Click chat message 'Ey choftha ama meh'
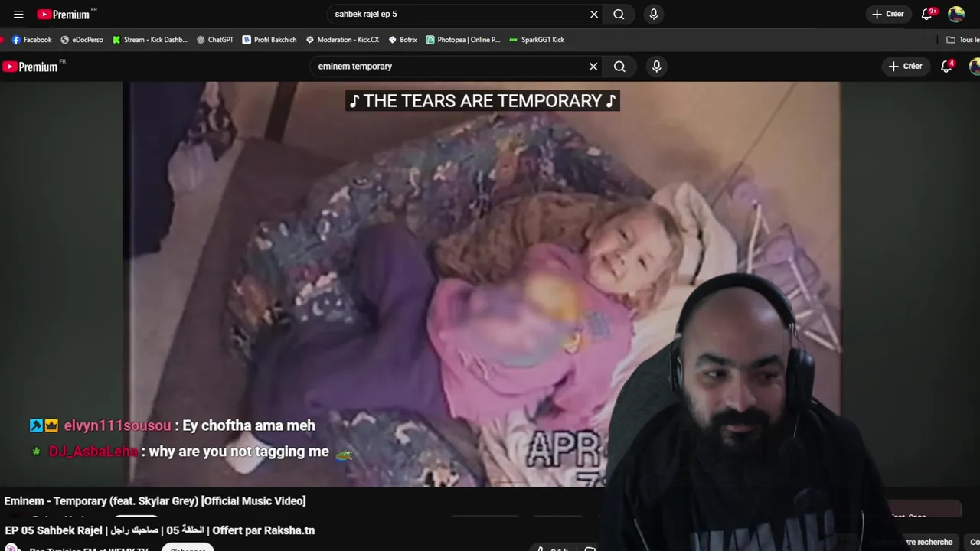Image resolution: width=980 pixels, height=551 pixels. [249, 425]
